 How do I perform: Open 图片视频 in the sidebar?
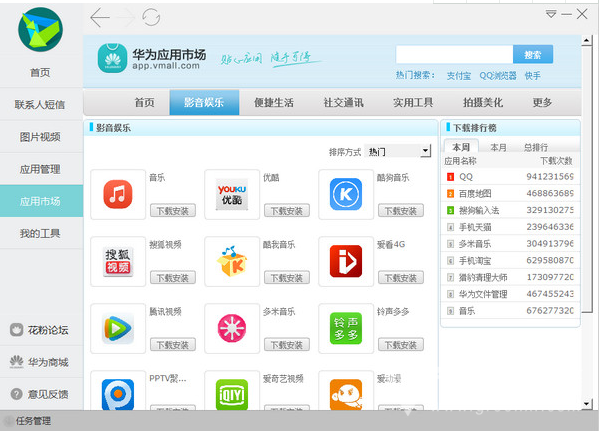click(x=40, y=137)
